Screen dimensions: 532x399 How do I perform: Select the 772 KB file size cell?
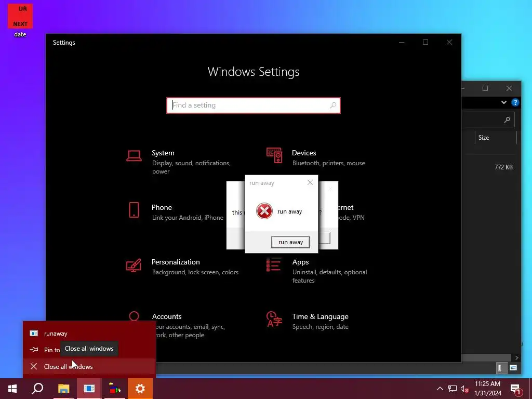click(x=503, y=167)
